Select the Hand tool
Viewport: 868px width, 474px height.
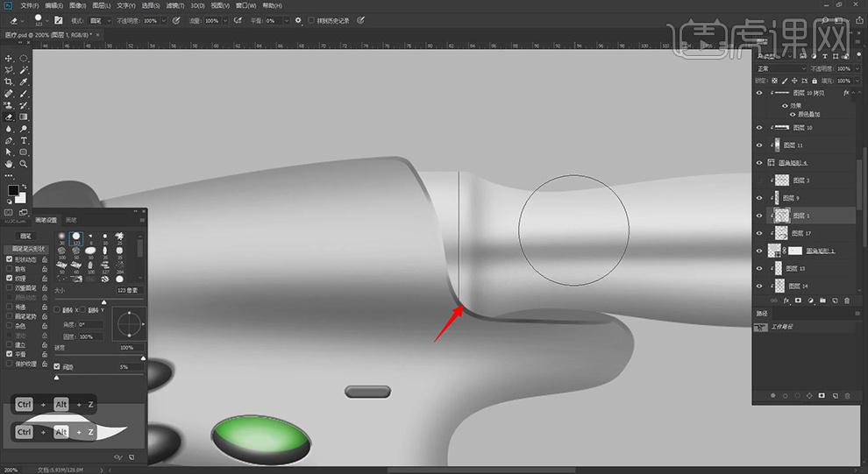coord(9,164)
